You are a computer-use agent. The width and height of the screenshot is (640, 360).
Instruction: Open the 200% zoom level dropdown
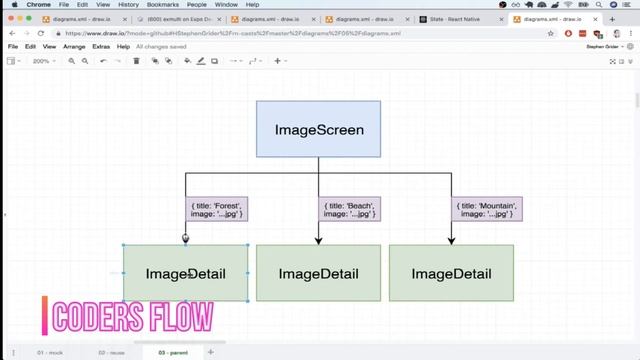point(44,61)
